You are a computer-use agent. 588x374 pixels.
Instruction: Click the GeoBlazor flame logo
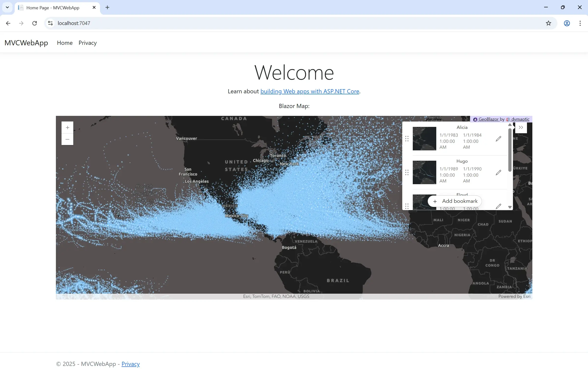click(475, 119)
